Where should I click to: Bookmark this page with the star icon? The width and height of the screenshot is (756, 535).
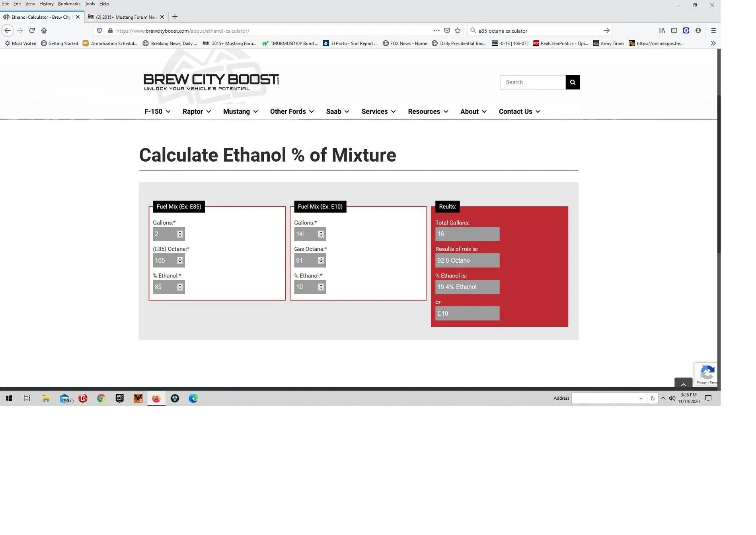coord(458,31)
